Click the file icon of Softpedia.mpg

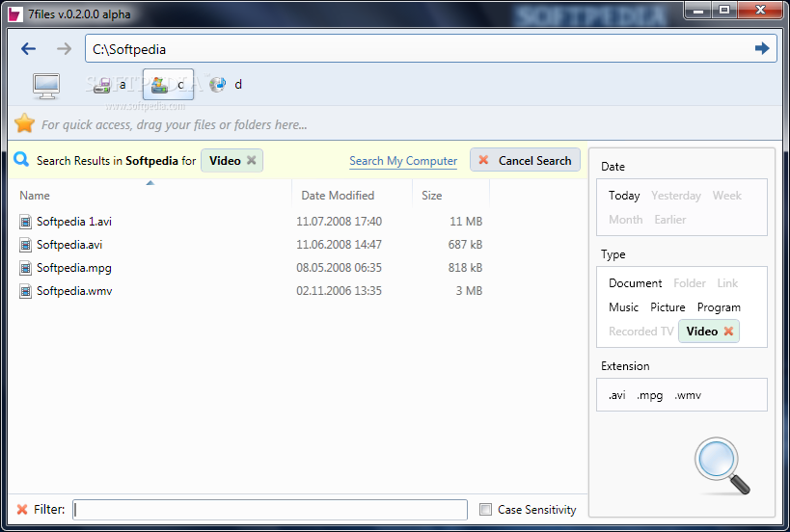click(25, 268)
